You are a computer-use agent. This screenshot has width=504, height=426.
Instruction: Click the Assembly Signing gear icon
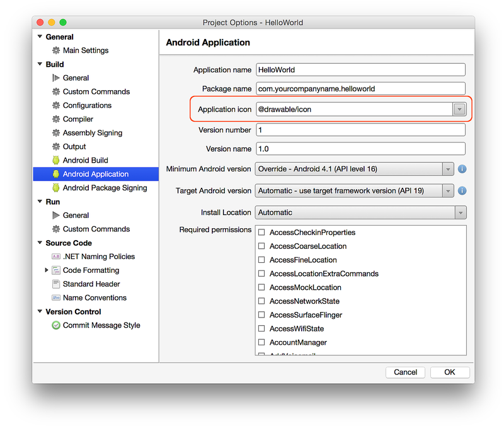[56, 133]
